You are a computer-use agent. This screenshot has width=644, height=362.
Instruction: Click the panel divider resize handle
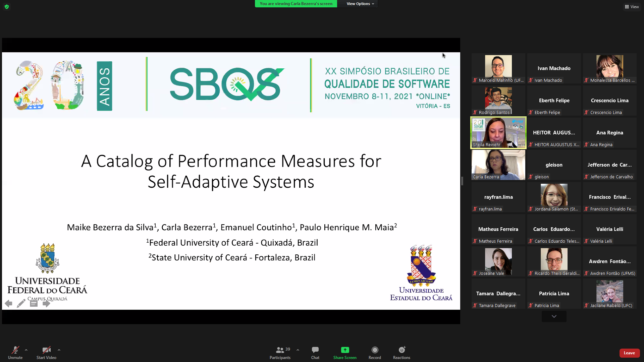462,181
